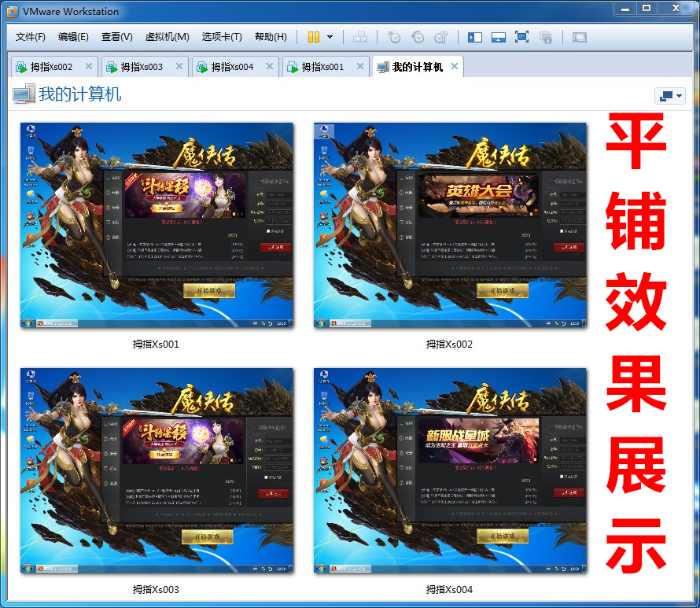Open the 选项卡(T) menu

click(222, 37)
